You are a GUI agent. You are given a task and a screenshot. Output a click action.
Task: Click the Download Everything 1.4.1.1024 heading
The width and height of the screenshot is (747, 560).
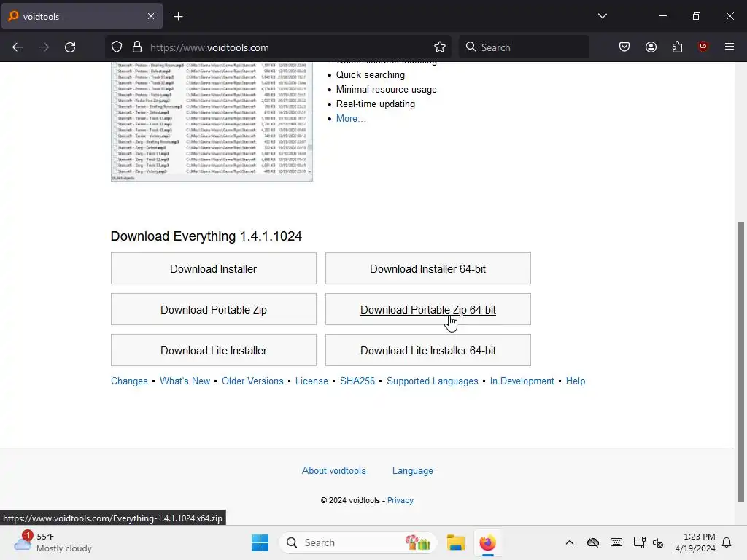pos(206,236)
